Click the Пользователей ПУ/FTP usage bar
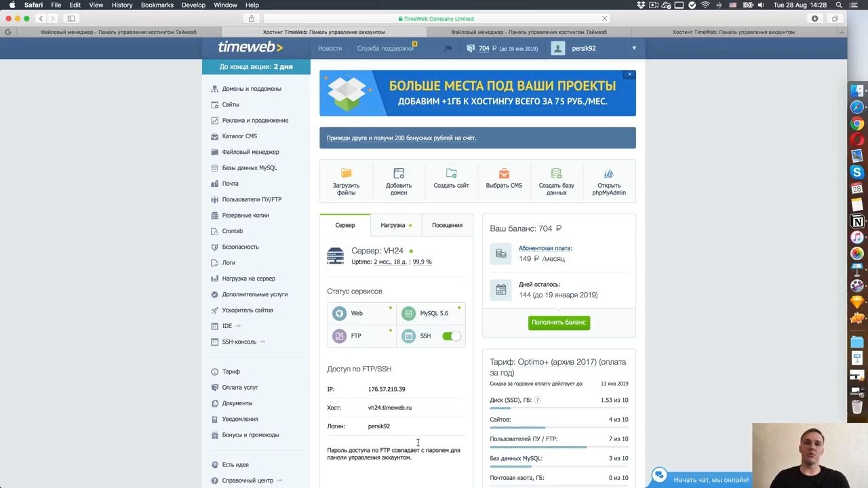The image size is (868, 488). pyautogui.click(x=559, y=447)
